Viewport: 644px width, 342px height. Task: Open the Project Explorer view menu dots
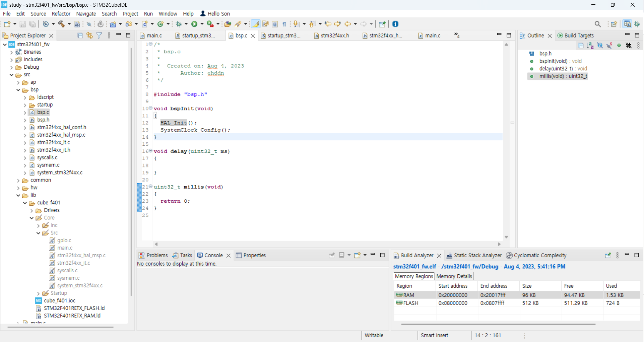click(x=109, y=36)
